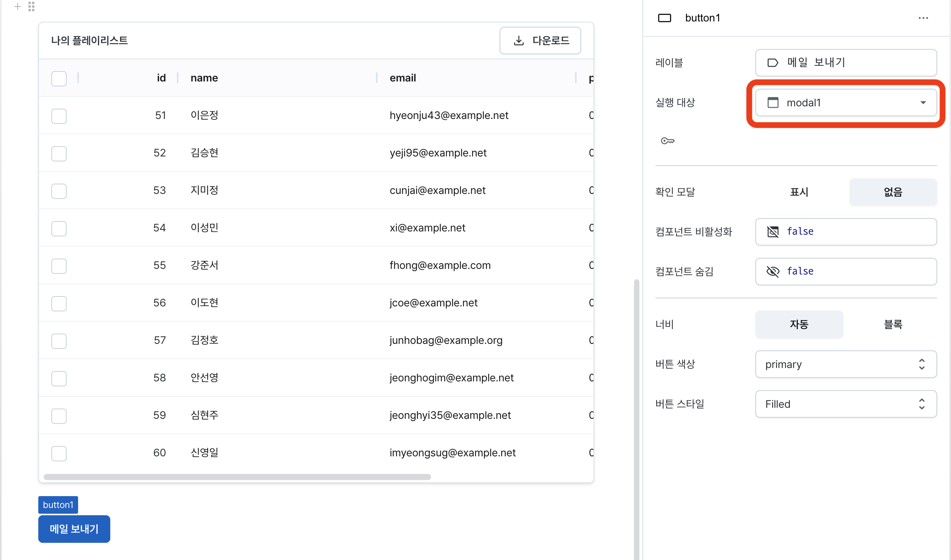Click the 컴포넌트 숨김 false field
951x560 pixels.
[x=846, y=272]
